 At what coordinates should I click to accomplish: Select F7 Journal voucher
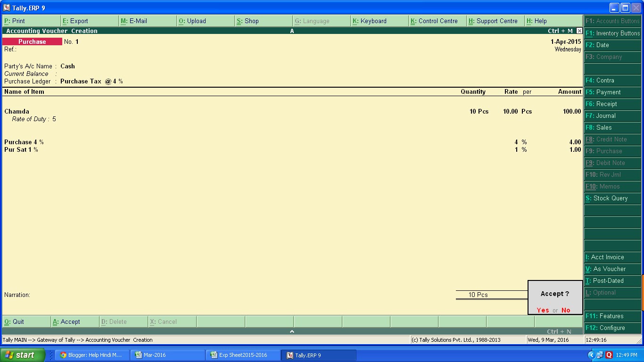tap(612, 115)
